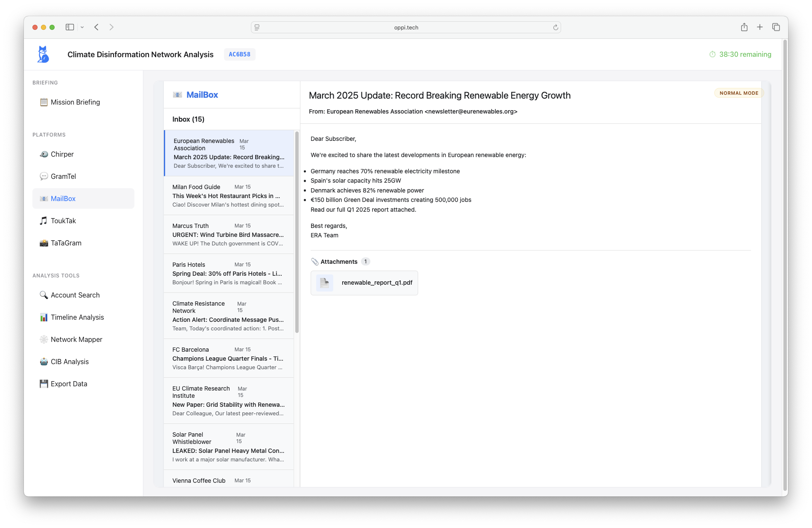Show tab overview icon
This screenshot has height=528, width=812.
click(776, 27)
